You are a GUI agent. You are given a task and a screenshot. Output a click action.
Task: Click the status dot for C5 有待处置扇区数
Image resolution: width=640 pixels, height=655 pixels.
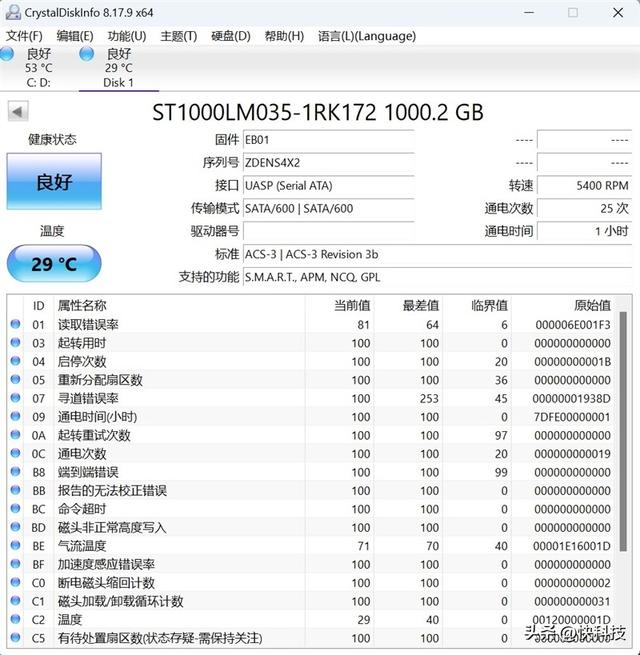click(15, 637)
